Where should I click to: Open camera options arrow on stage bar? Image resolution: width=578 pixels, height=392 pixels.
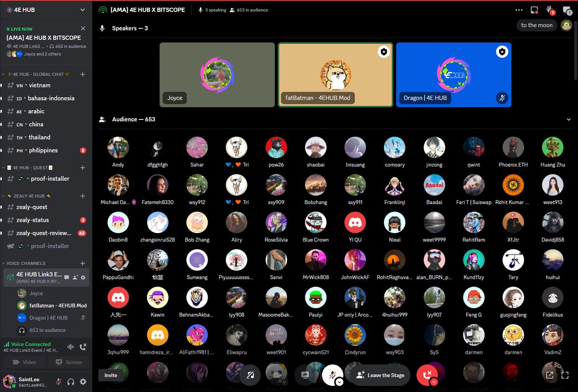pos(284,382)
